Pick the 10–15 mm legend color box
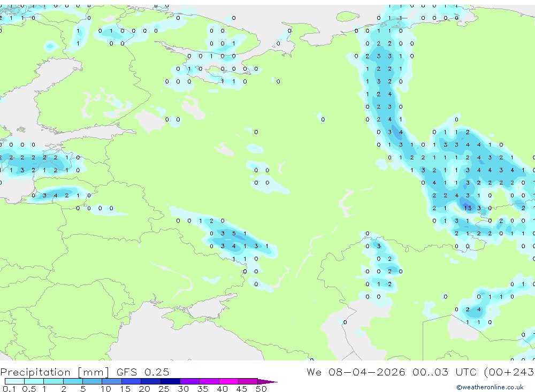This screenshot has width=535, height=392. tap(112, 381)
